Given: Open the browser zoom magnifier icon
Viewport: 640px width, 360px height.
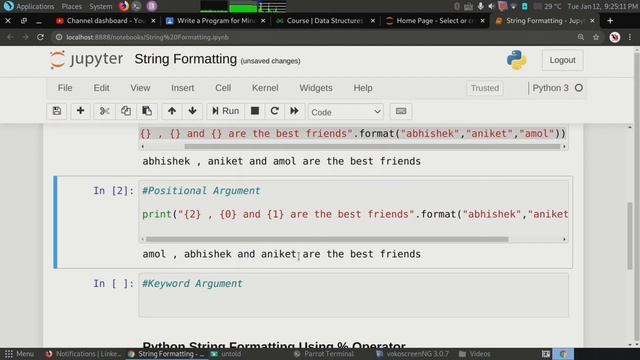Looking at the screenshot, I should (581, 37).
